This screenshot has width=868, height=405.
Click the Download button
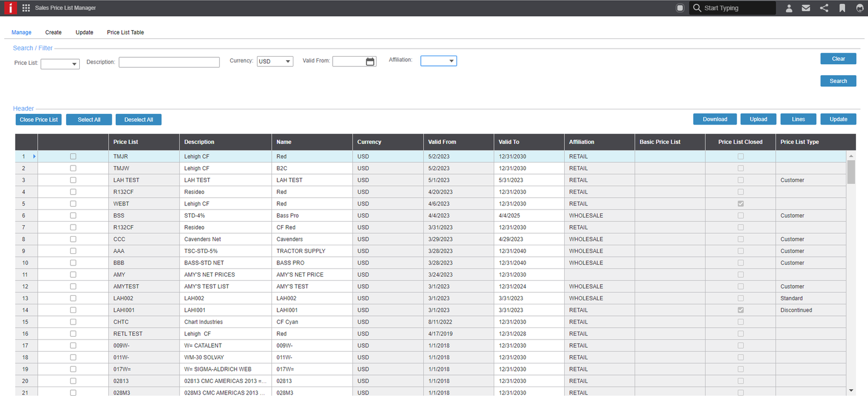coord(715,119)
